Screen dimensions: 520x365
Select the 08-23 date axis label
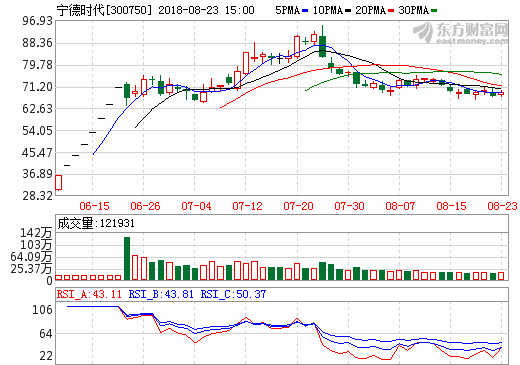[502, 206]
